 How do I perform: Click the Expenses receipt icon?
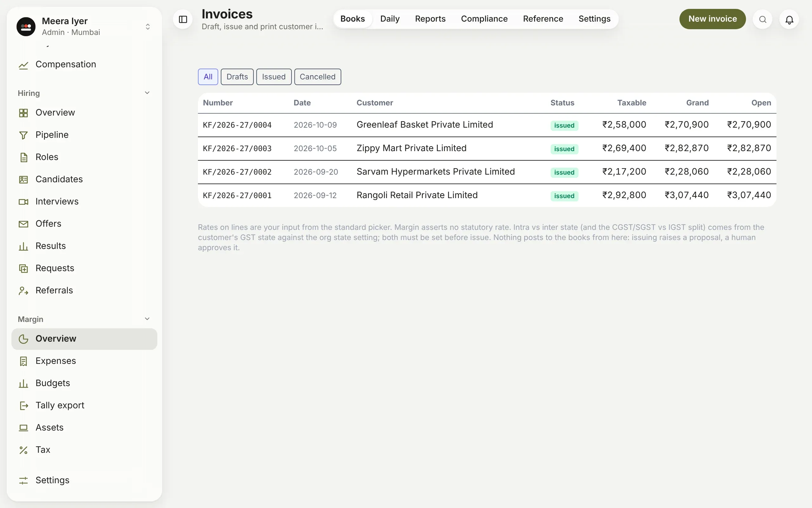click(x=23, y=361)
